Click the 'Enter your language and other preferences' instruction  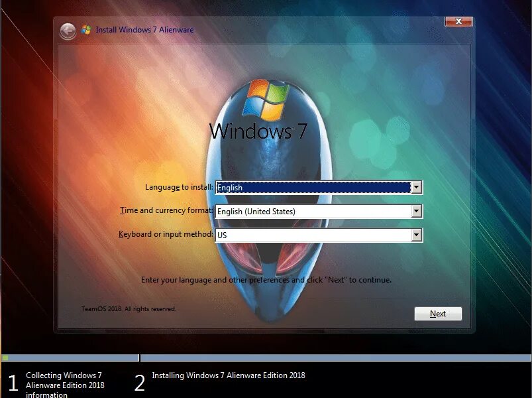click(266, 280)
